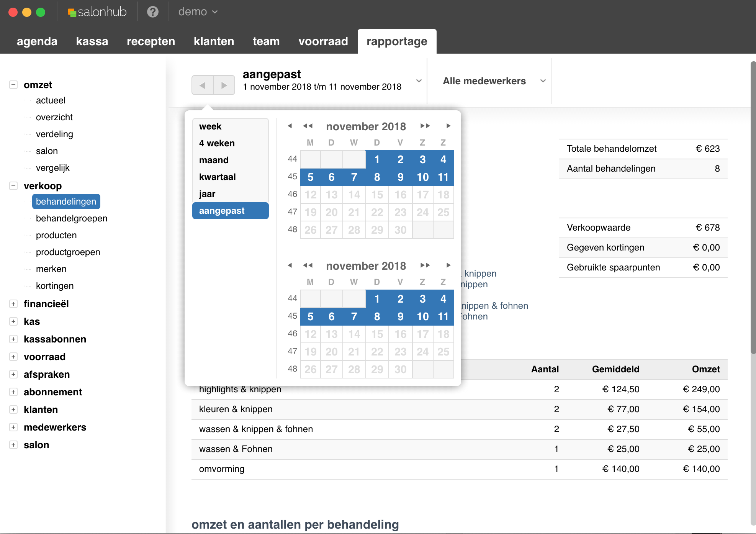Click the omvorming row
The image size is (756, 534).
460,469
